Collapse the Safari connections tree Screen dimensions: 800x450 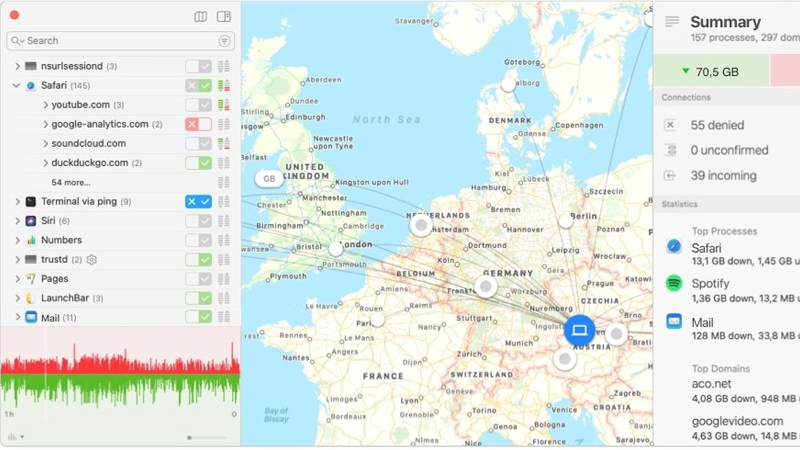pyautogui.click(x=17, y=86)
